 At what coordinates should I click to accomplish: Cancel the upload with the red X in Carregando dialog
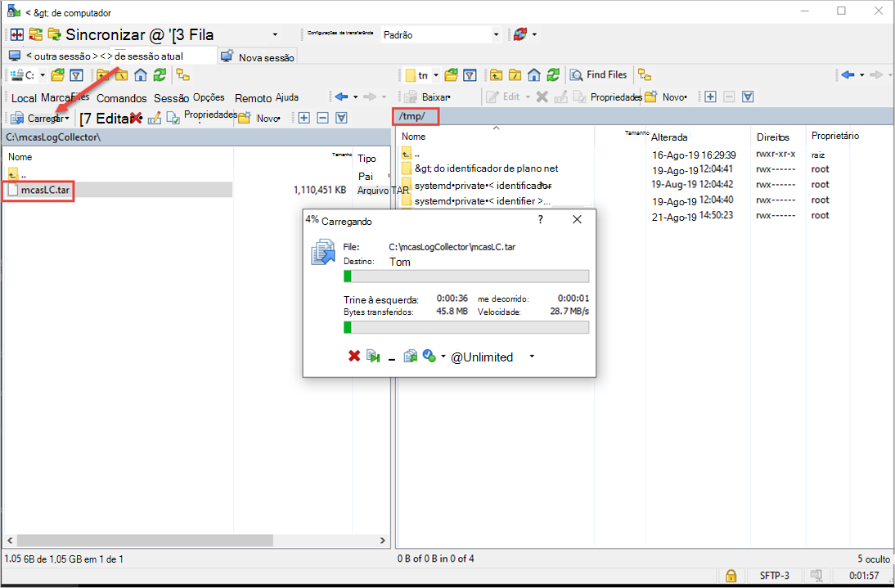click(354, 357)
